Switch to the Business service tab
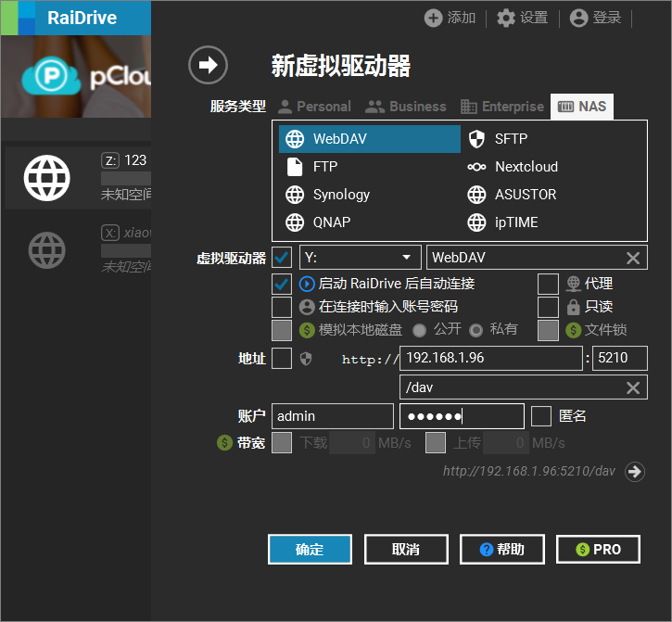 tap(406, 107)
